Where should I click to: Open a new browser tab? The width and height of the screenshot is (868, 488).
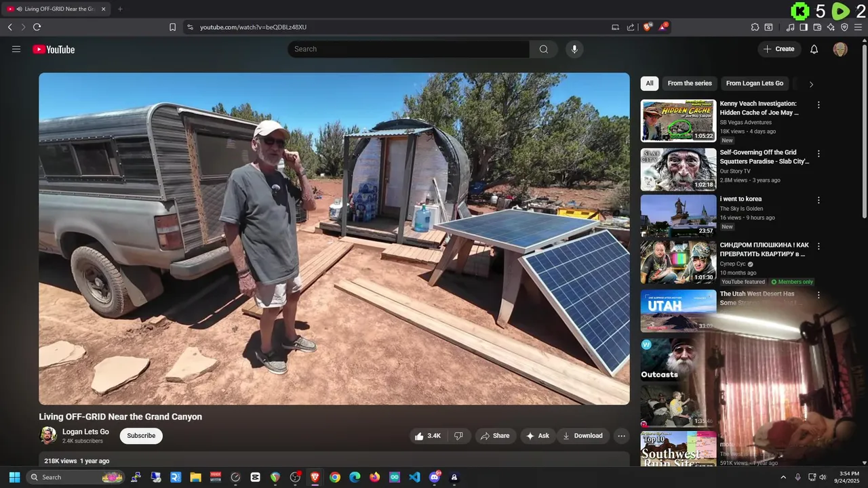point(120,9)
